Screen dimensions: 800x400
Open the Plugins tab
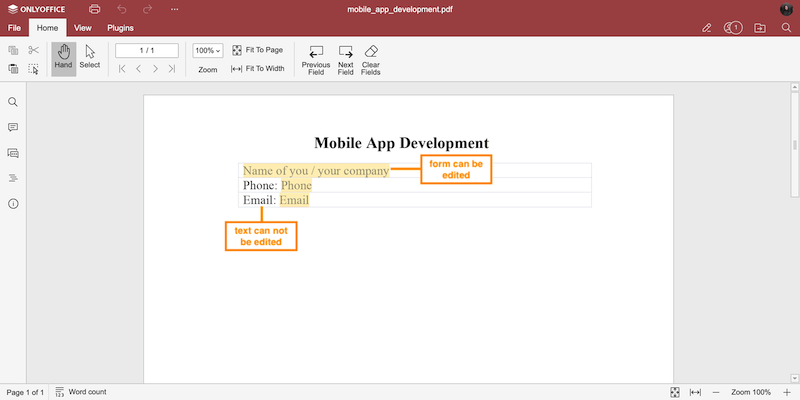[120, 28]
